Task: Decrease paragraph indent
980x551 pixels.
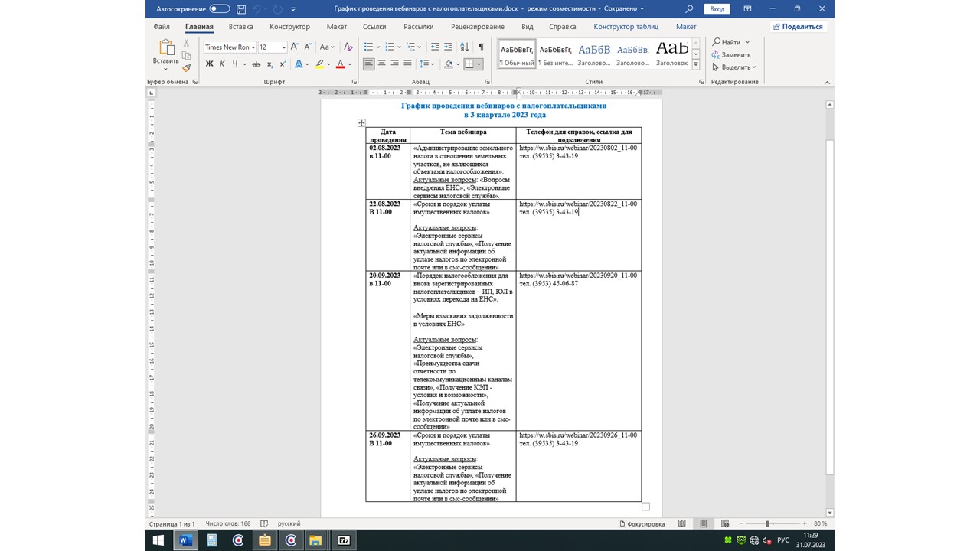Action: 435,47
